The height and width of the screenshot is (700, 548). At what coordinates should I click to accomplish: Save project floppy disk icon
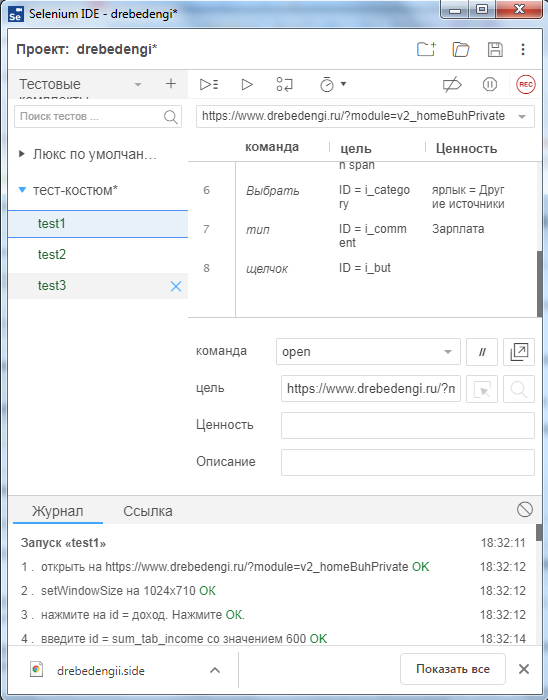(x=495, y=49)
